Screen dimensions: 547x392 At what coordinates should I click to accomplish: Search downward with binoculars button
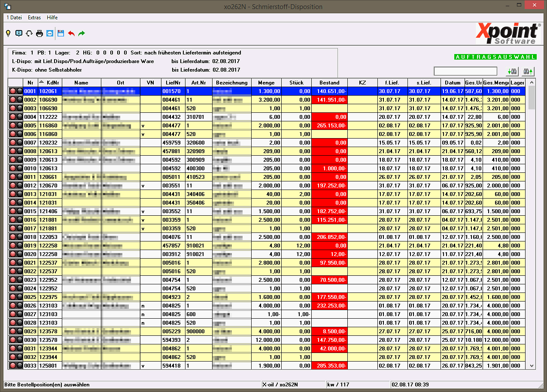pos(512,71)
